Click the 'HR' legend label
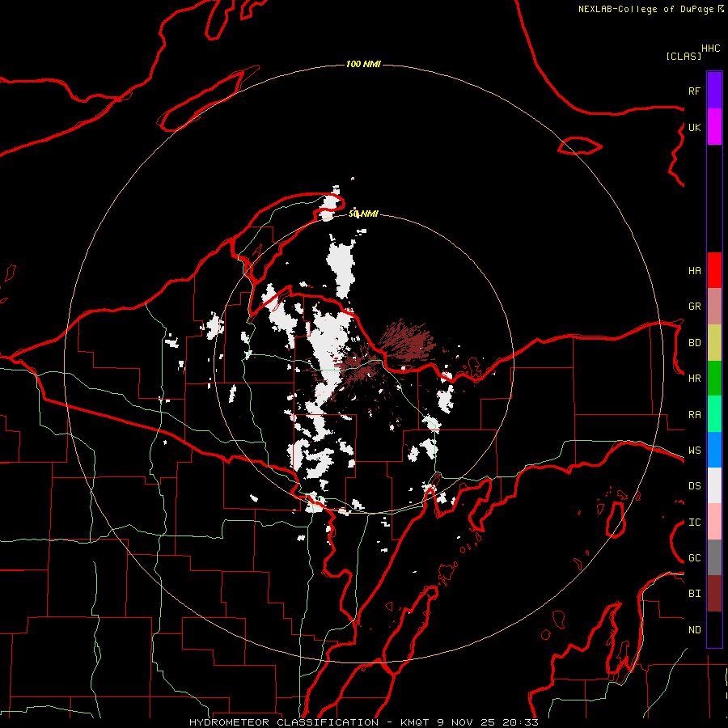The width and height of the screenshot is (728, 728). 694,379
